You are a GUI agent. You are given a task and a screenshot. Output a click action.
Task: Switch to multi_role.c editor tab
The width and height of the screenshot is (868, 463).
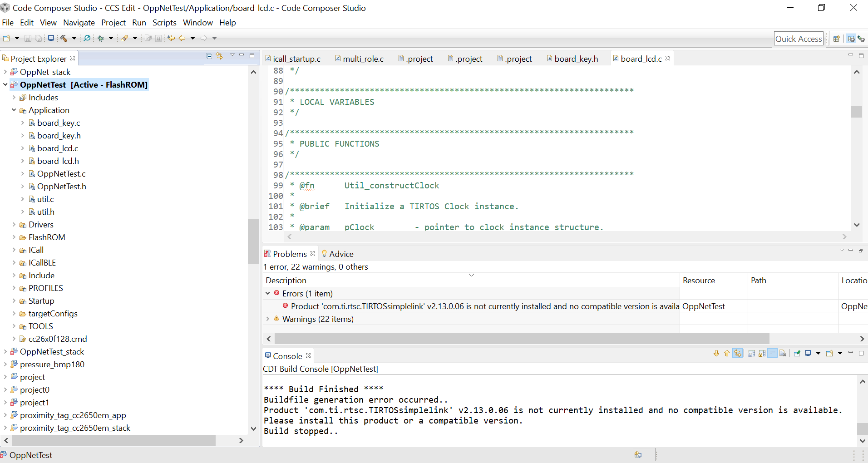tap(360, 59)
